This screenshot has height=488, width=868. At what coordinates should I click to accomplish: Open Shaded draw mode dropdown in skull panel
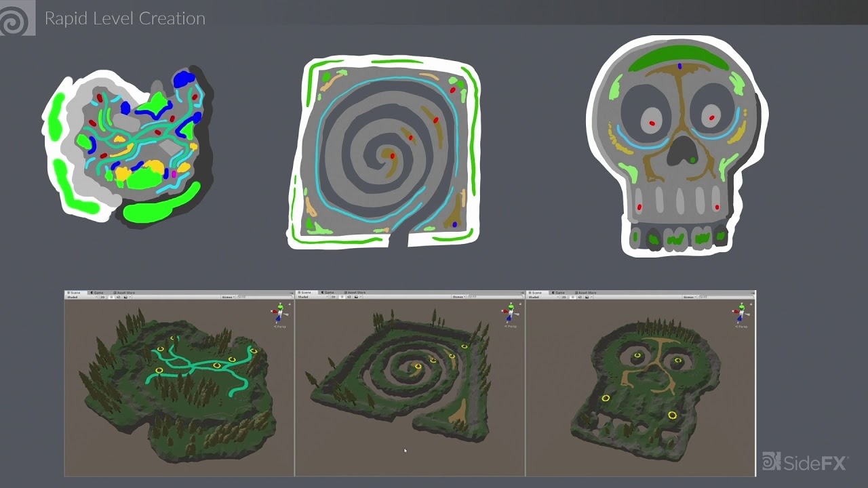pyautogui.click(x=543, y=297)
